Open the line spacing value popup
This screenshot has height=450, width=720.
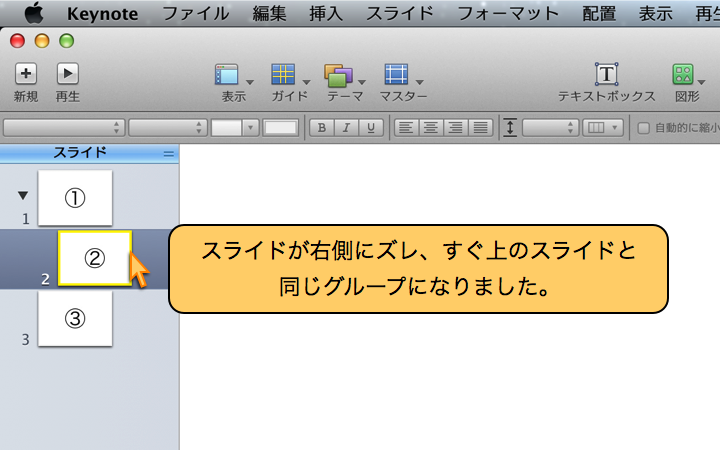point(550,128)
